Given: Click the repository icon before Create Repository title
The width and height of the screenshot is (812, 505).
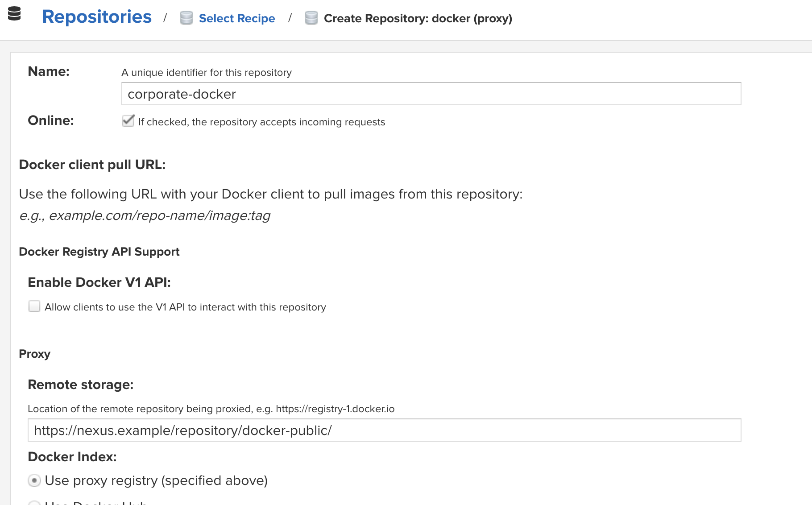Looking at the screenshot, I should (311, 18).
